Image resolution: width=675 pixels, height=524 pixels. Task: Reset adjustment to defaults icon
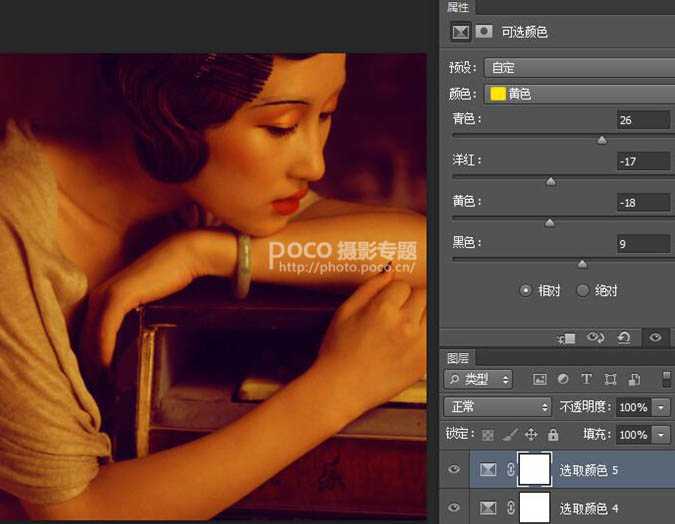pyautogui.click(x=624, y=338)
